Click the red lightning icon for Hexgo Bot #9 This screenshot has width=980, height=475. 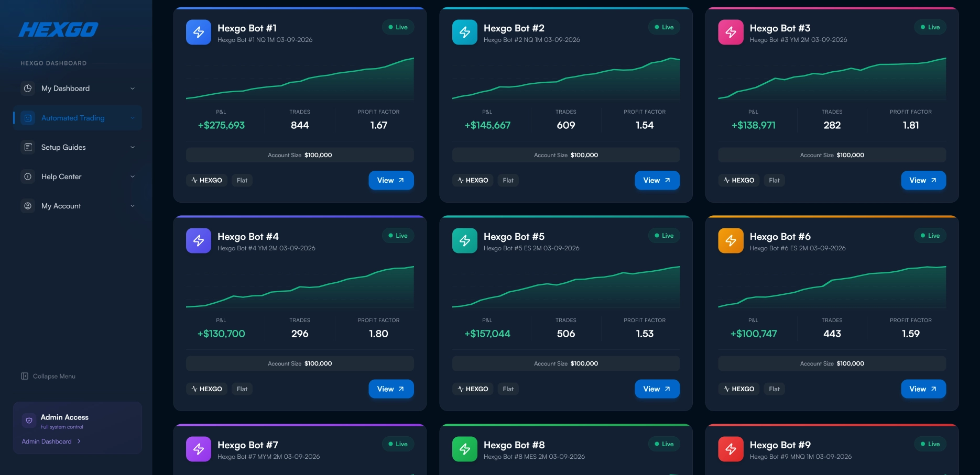(731, 449)
